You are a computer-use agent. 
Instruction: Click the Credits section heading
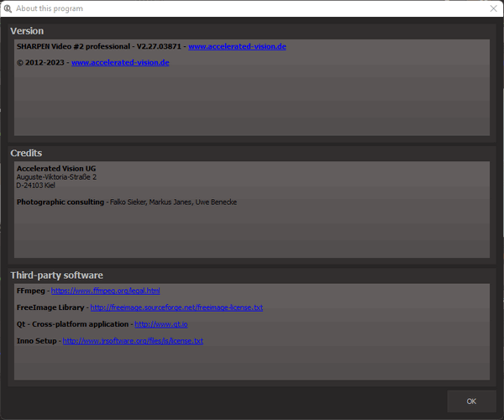click(x=26, y=153)
